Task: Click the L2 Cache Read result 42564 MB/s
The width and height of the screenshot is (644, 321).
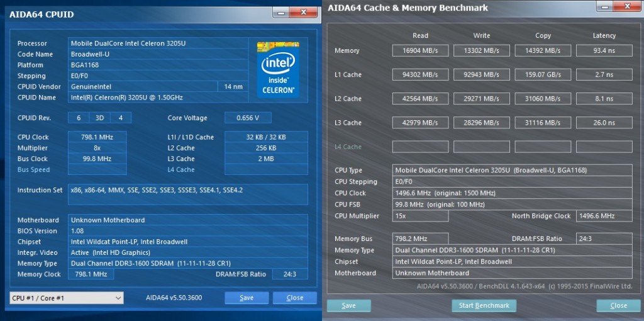Action: pos(420,99)
